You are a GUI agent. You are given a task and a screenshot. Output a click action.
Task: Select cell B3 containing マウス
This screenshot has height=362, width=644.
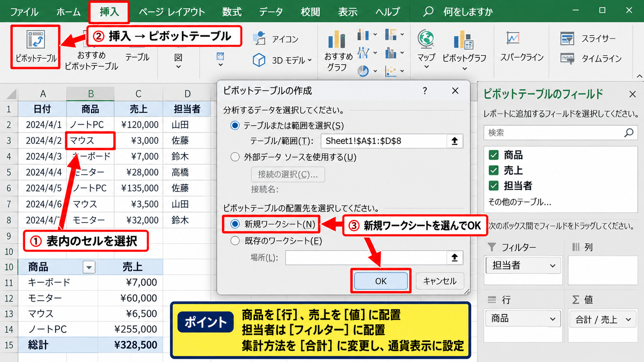pyautogui.click(x=91, y=140)
